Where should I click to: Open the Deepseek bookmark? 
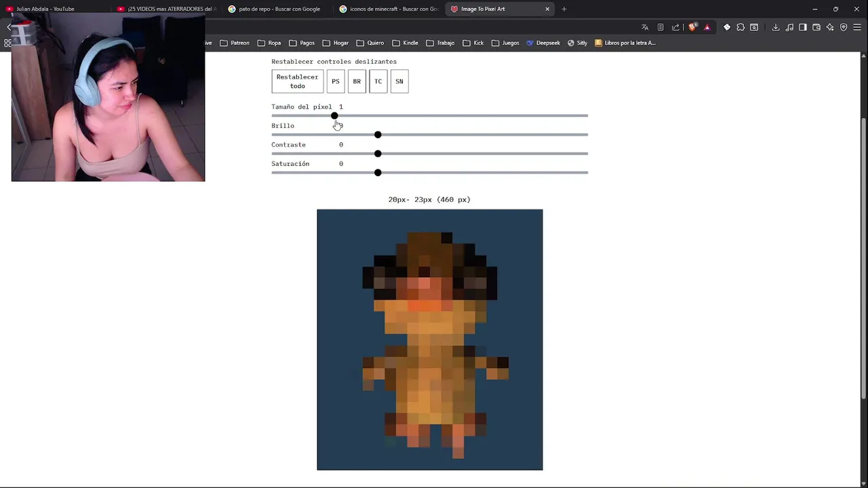tap(544, 43)
